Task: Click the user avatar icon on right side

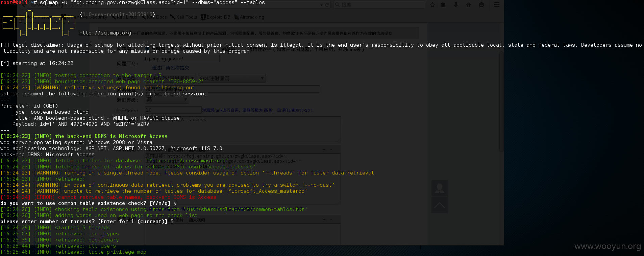Action: pyautogui.click(x=440, y=188)
